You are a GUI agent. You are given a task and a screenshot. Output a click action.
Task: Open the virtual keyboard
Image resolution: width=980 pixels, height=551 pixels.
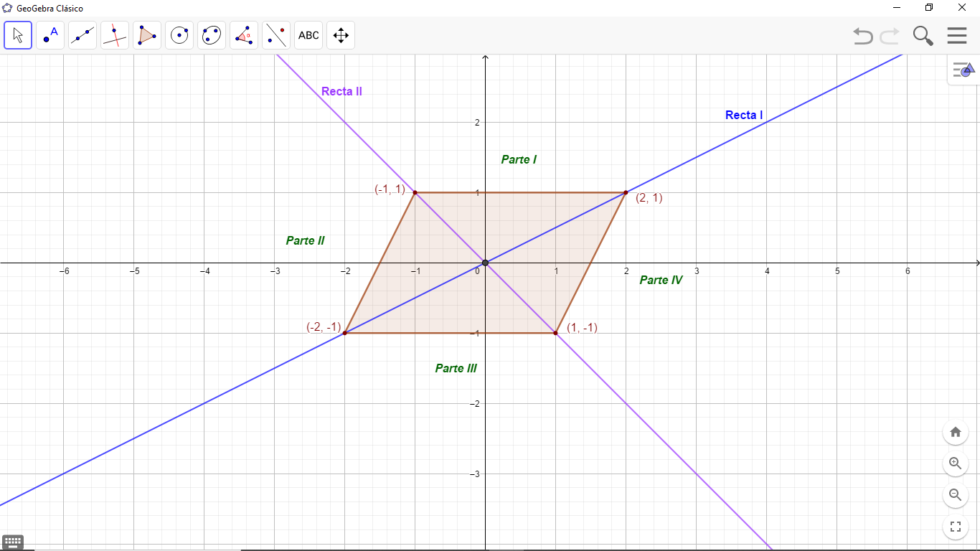coord(13,542)
